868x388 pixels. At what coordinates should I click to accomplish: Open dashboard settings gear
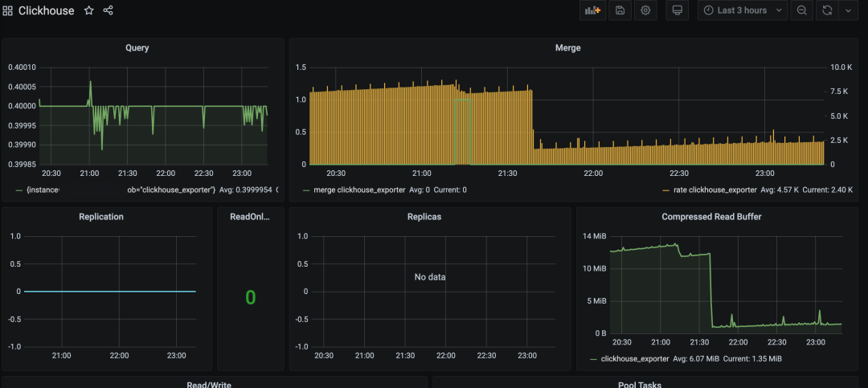(645, 10)
